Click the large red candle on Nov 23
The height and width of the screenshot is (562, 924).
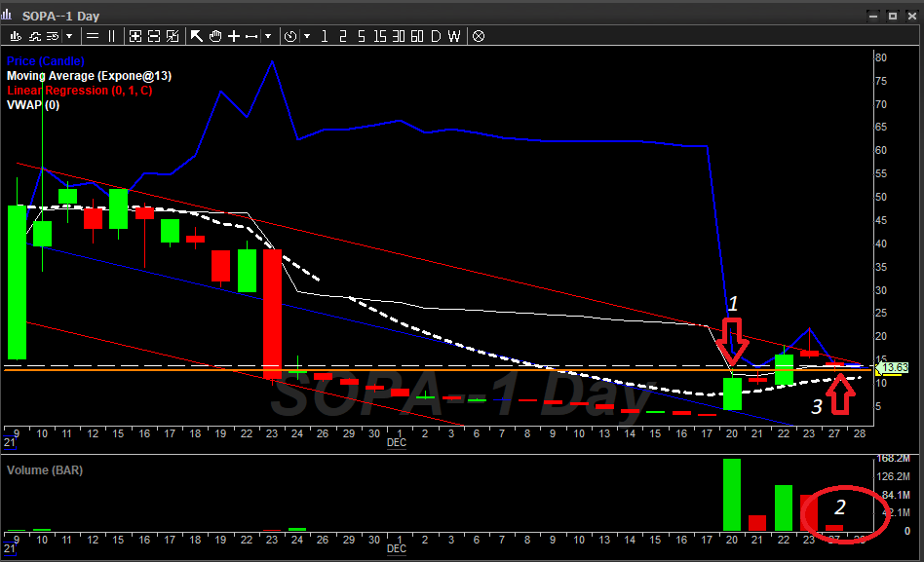tap(272, 314)
